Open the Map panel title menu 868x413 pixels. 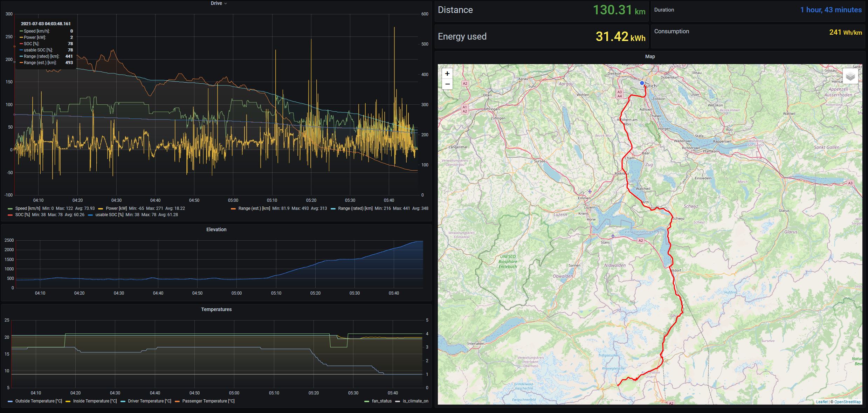(x=650, y=56)
